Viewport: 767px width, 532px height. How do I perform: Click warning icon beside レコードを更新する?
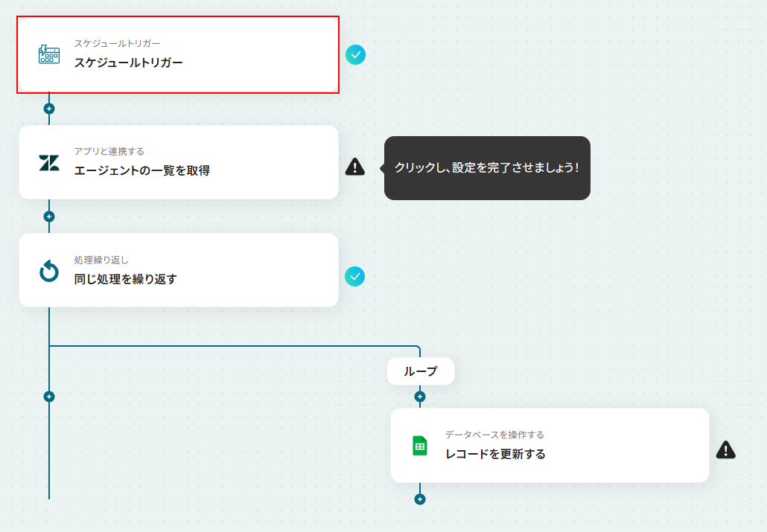click(726, 450)
